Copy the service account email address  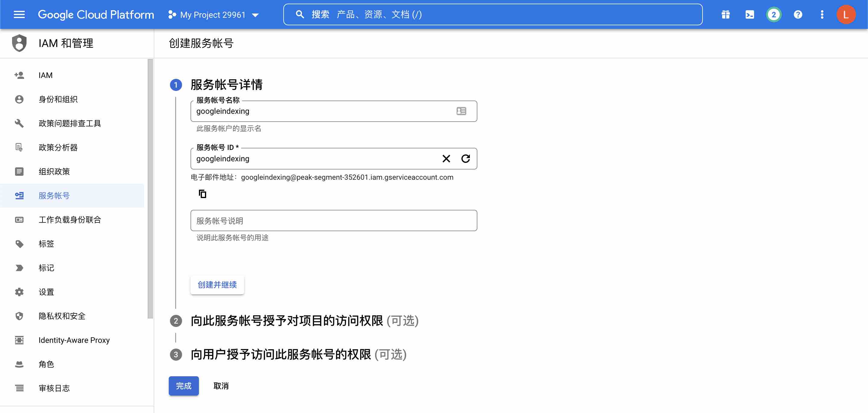coord(202,194)
